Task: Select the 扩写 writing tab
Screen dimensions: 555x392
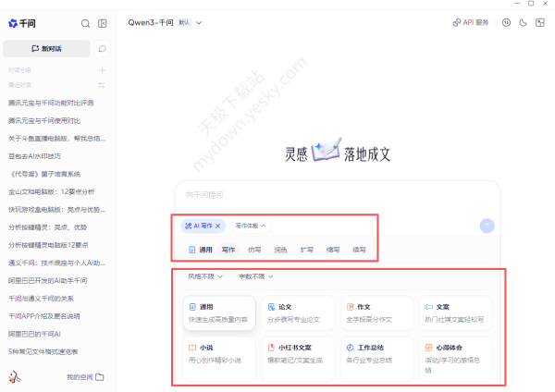Action: [306, 250]
